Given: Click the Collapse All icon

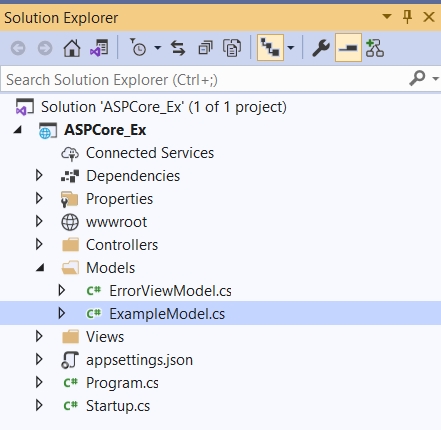Looking at the screenshot, I should click(x=205, y=48).
